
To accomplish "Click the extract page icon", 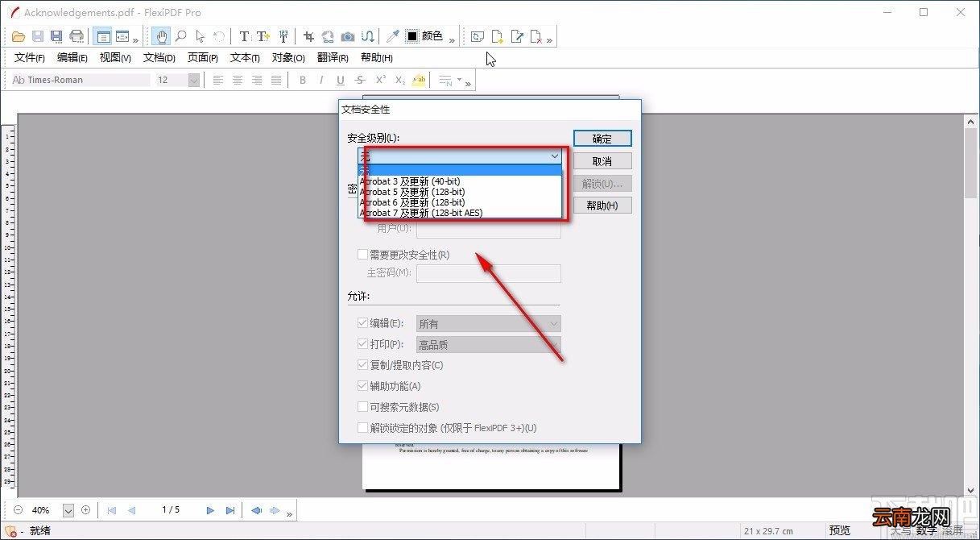I will 517,36.
